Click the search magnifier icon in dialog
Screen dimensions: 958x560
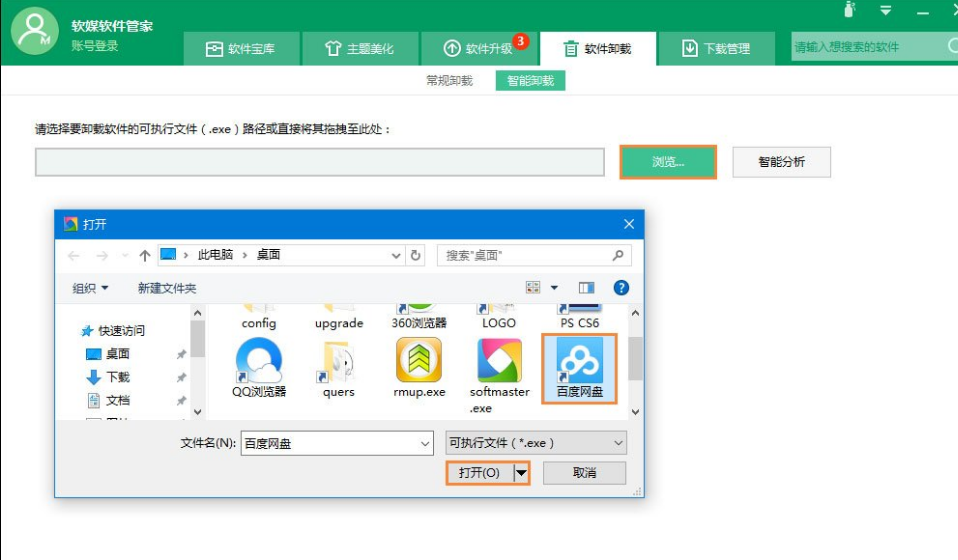point(618,255)
